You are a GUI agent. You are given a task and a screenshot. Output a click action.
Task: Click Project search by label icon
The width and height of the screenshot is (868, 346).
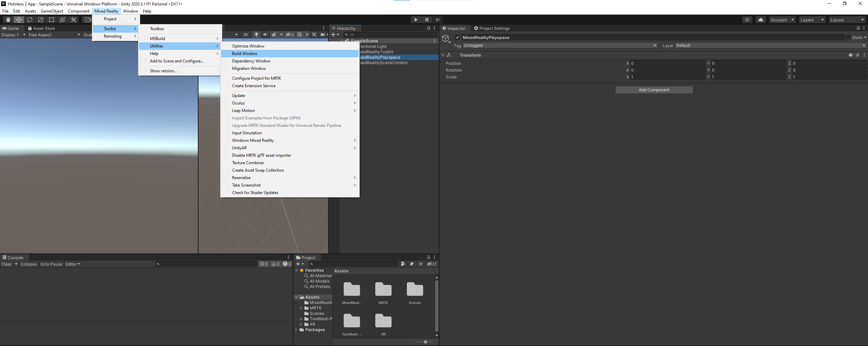point(412,264)
